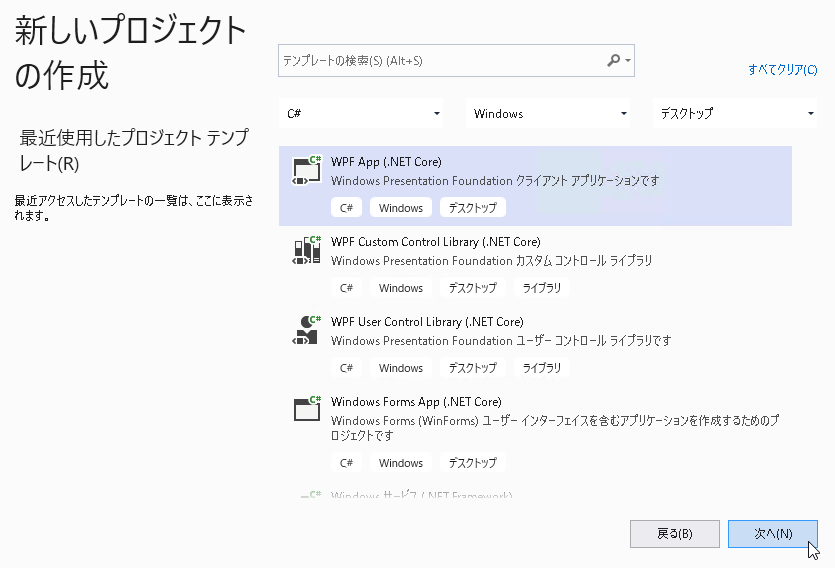Viewport: 835px width, 568px height.
Task: Select WPF User Control Library (.NET Core) title
Action: 427,322
